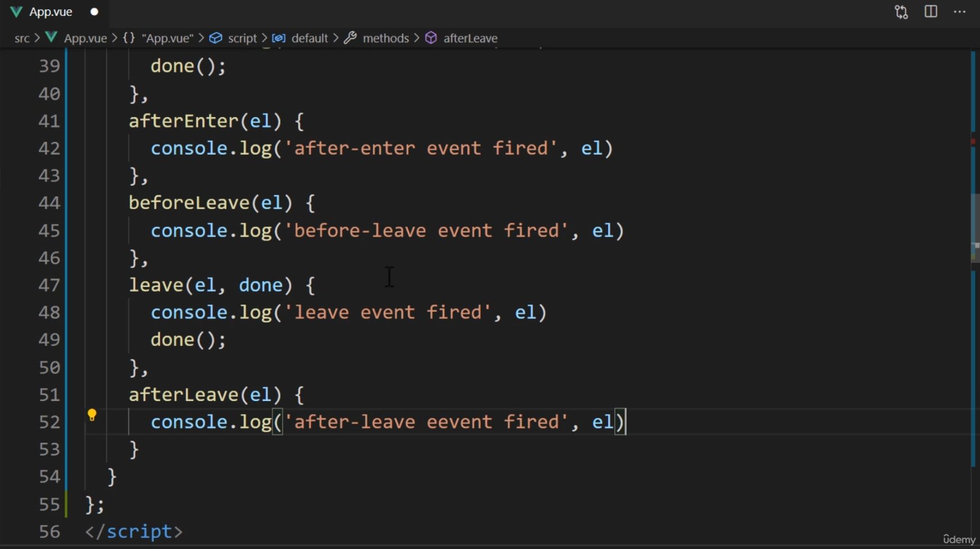Screen dimensions: 980x549
Task: Click the closing script tag
Action: [x=134, y=531]
